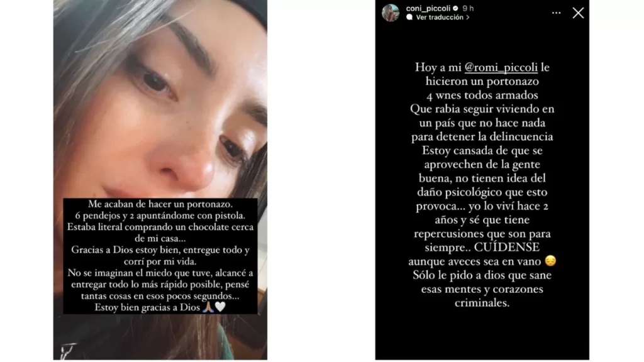Open the three-dot more options menu

click(556, 13)
